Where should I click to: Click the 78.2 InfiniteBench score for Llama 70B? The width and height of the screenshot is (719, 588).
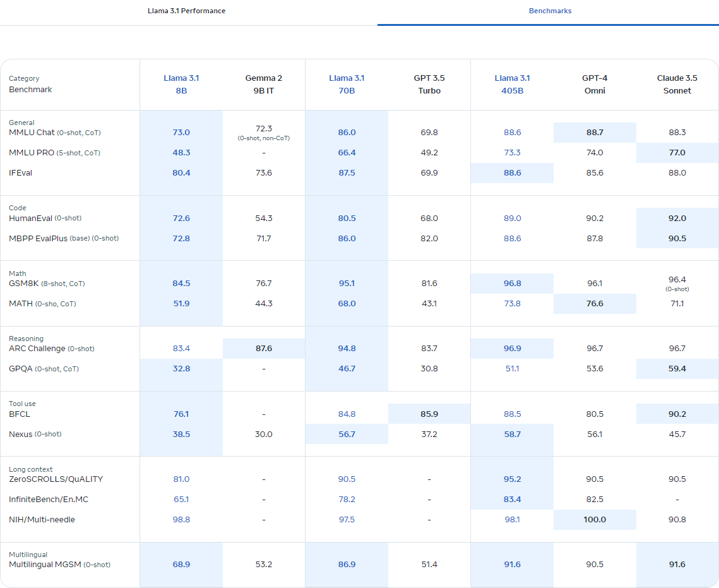347,500
